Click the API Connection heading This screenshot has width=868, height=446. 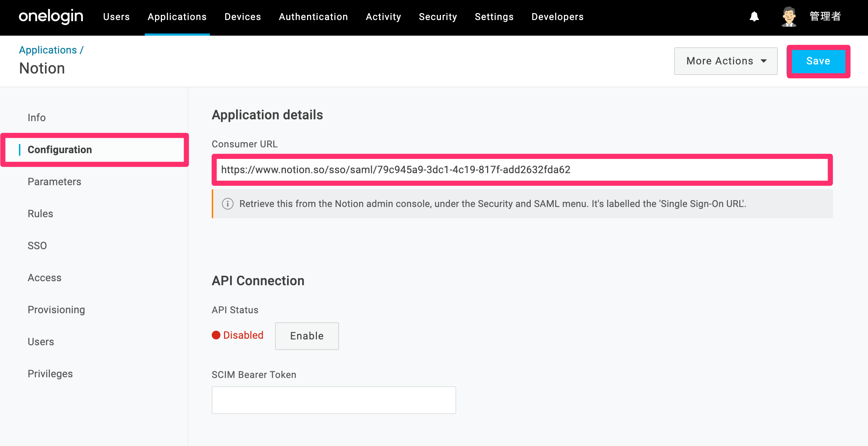pos(258,281)
